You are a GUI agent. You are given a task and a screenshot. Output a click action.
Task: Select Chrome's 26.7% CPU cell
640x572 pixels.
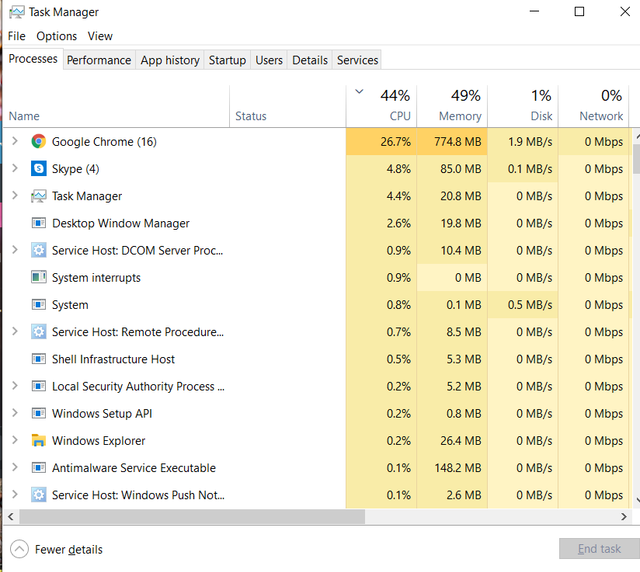pyautogui.click(x=381, y=142)
